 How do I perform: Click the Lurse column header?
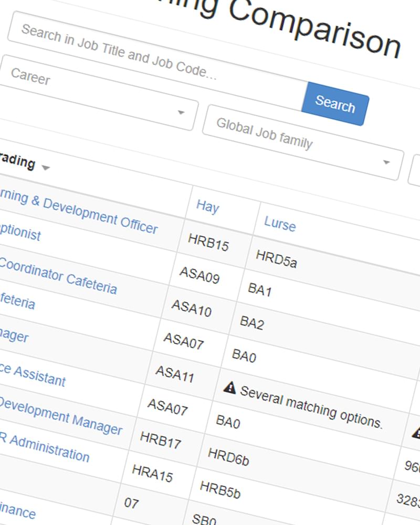click(280, 223)
